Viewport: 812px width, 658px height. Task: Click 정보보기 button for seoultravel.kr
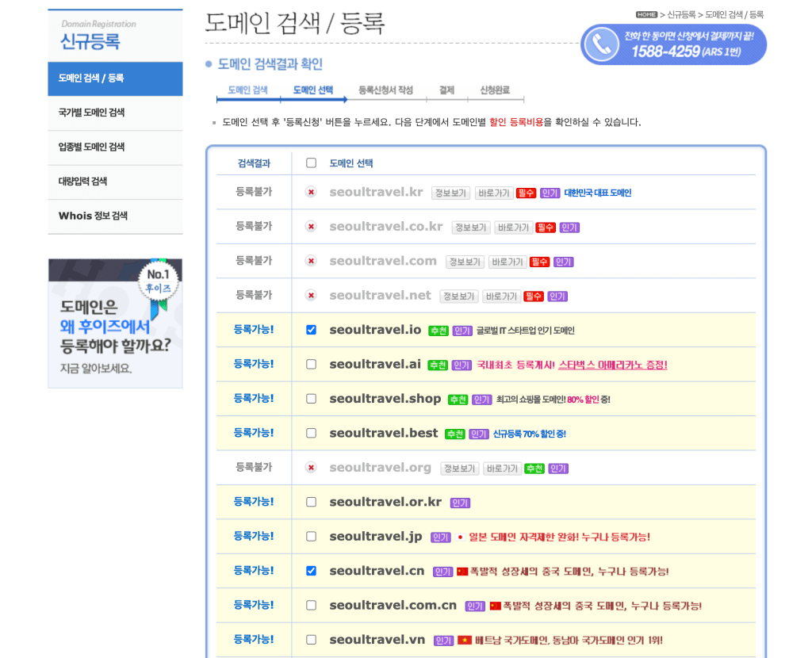point(450,193)
